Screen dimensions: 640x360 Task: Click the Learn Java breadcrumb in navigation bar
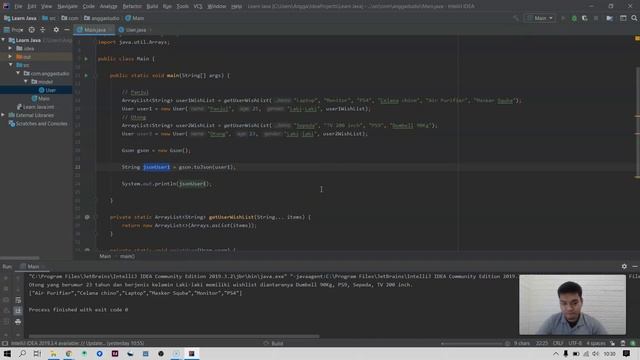click(x=20, y=18)
